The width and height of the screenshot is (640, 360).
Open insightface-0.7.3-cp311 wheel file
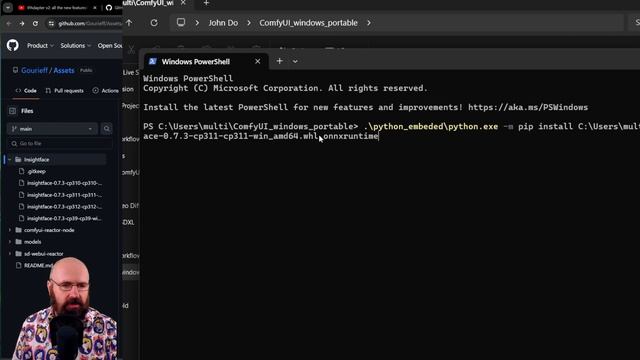coord(64,195)
